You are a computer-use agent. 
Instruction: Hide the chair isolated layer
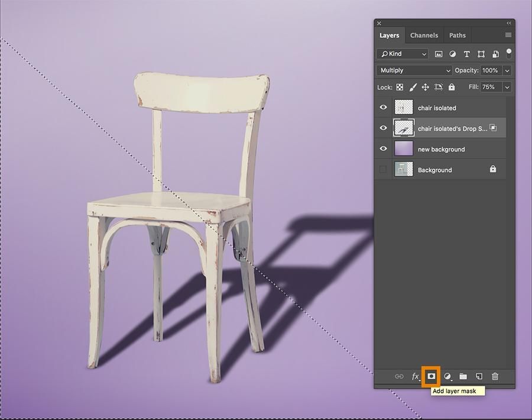383,108
